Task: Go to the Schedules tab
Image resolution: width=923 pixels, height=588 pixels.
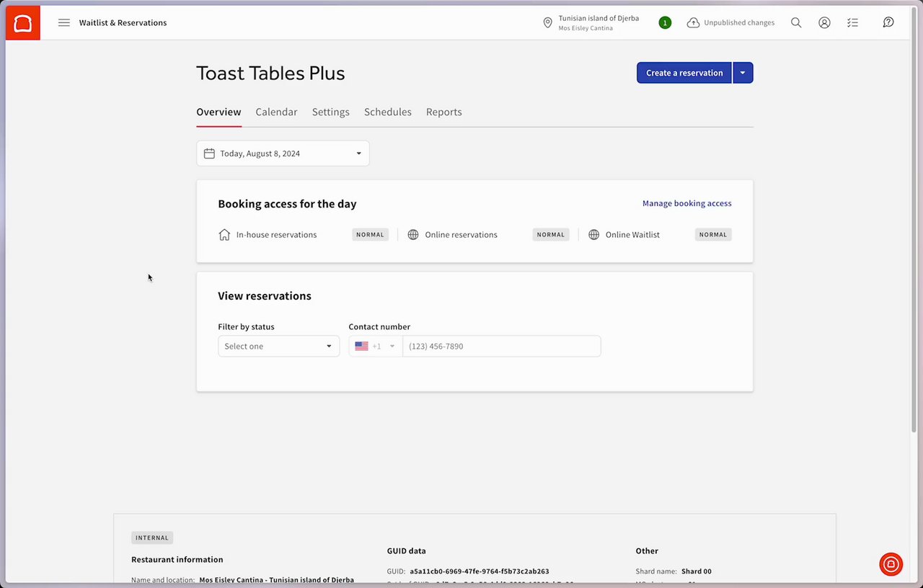Action: (387, 112)
